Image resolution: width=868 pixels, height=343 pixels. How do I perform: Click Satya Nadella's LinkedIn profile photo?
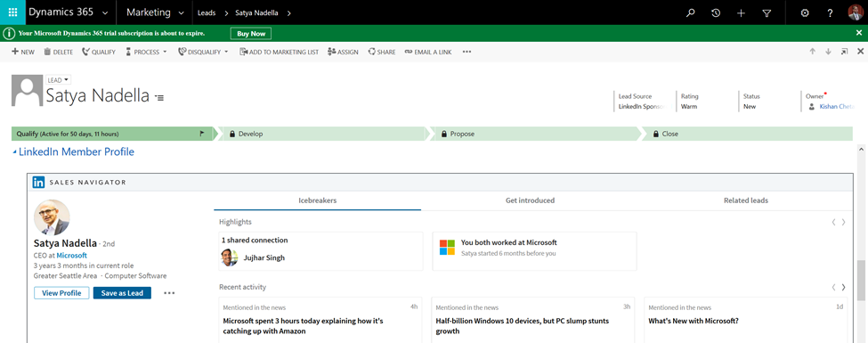coord(52,217)
